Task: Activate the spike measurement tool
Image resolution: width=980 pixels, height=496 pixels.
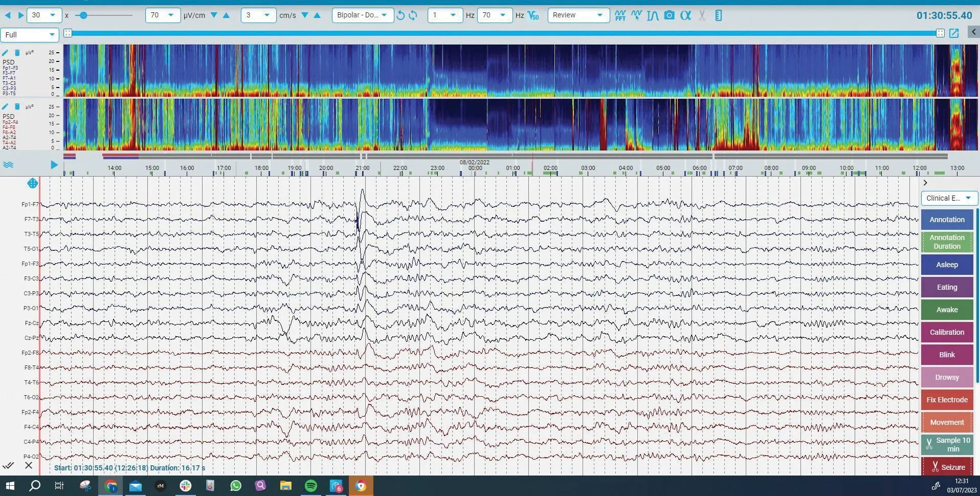Action: pyautogui.click(x=653, y=15)
